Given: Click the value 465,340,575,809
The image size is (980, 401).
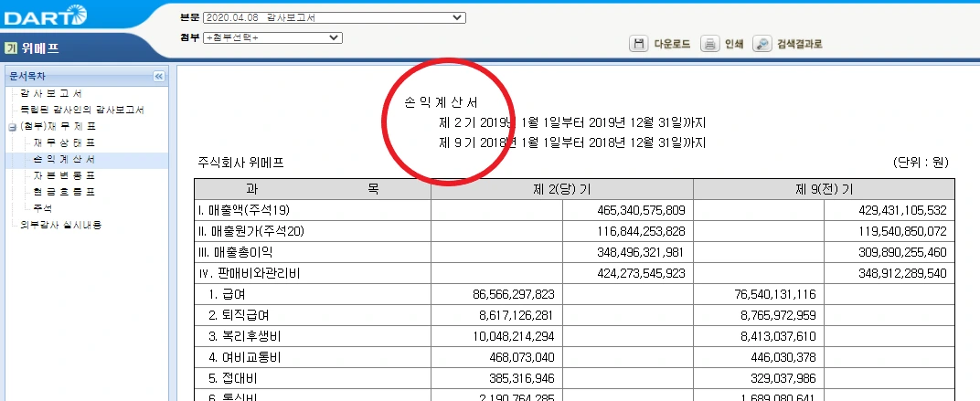Looking at the screenshot, I should [x=641, y=210].
